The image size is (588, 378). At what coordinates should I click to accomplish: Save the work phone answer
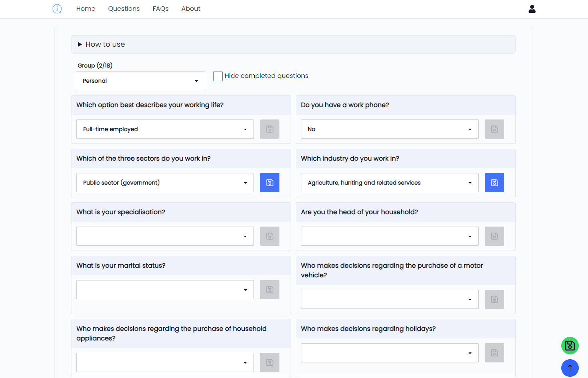[495, 129]
